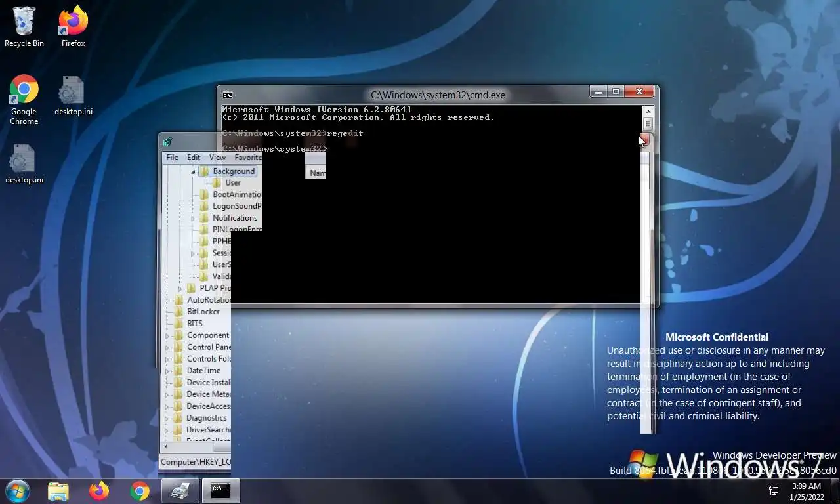The height and width of the screenshot is (504, 840).
Task: Select the DateTime key label
Action: 203,371
